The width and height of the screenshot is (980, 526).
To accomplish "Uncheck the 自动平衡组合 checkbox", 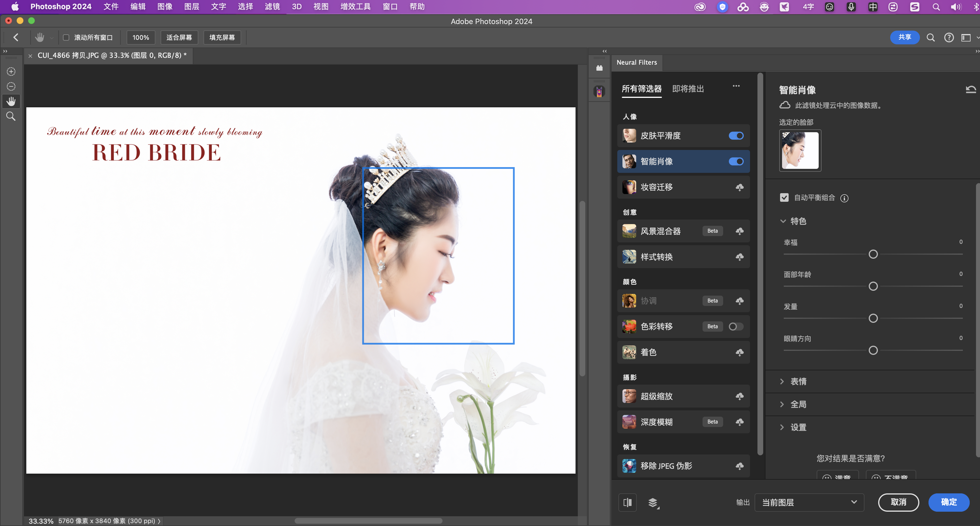I will pos(784,197).
